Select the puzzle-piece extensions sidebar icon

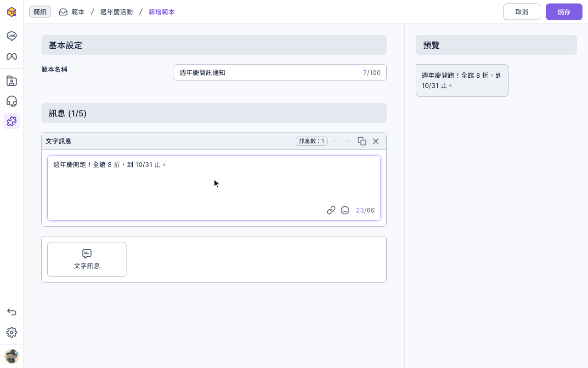tap(11, 121)
